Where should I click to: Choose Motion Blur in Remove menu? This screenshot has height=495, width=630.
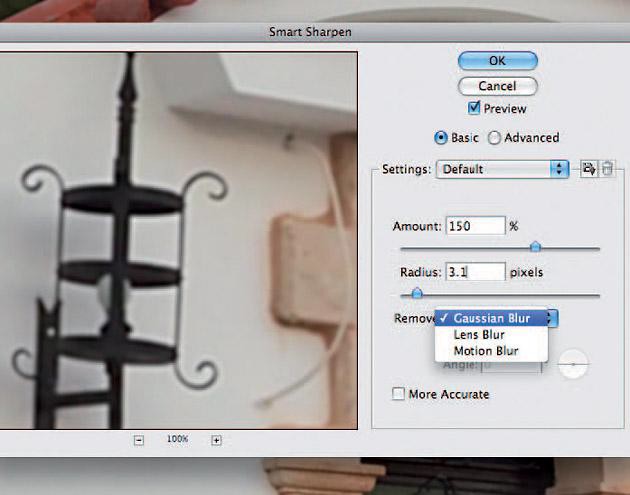coord(491,351)
